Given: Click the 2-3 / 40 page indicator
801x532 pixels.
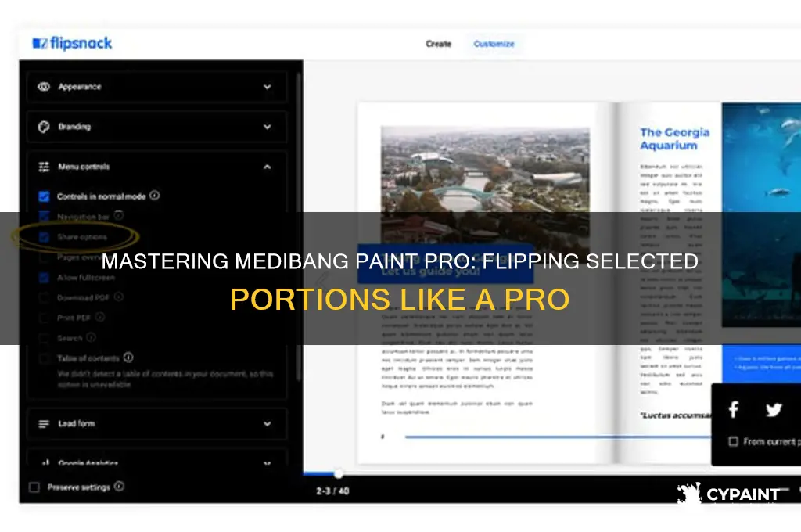Looking at the screenshot, I should [x=332, y=491].
